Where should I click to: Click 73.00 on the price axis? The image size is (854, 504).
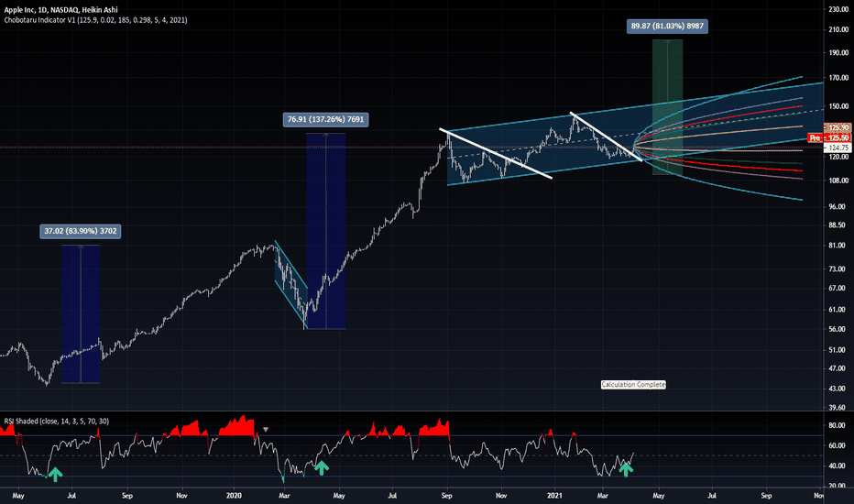tap(837, 269)
